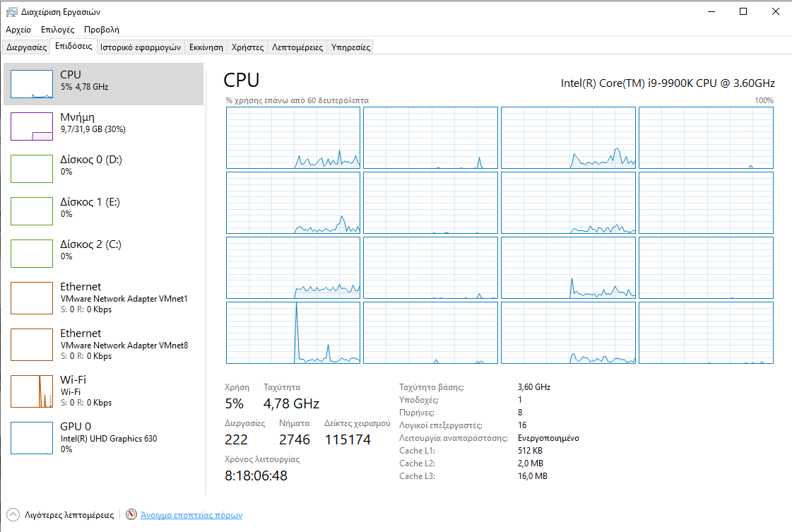The width and height of the screenshot is (792, 532).
Task: Select Δίσκος 0 (D:) sidebar graph
Action: [x=32, y=169]
